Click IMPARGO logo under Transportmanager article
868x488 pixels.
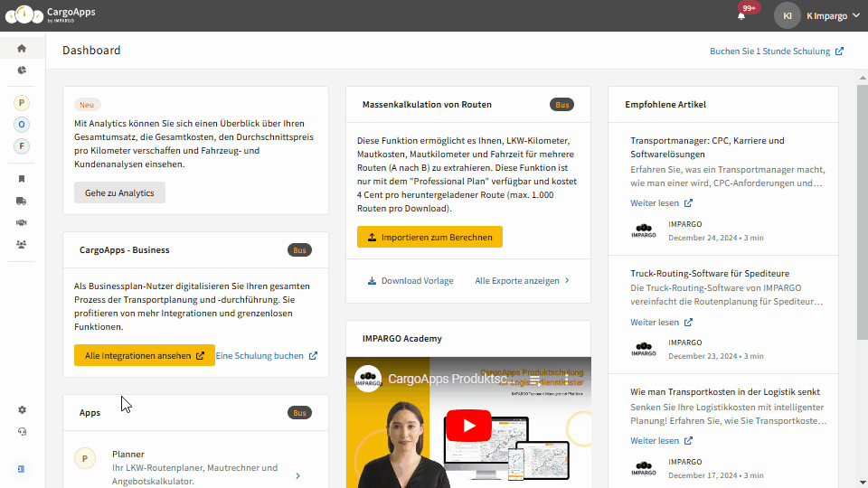tap(644, 230)
